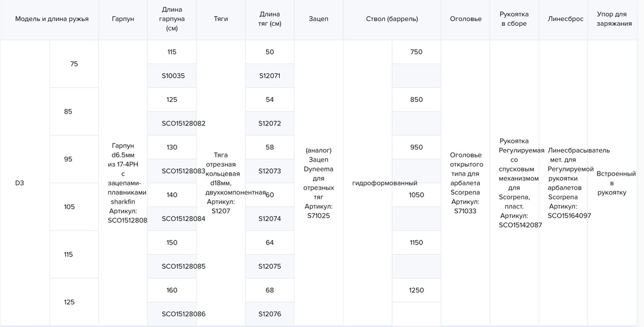Screen dimensions: 644x327
Task: Select harpoon length 140 cell
Action: point(172,195)
